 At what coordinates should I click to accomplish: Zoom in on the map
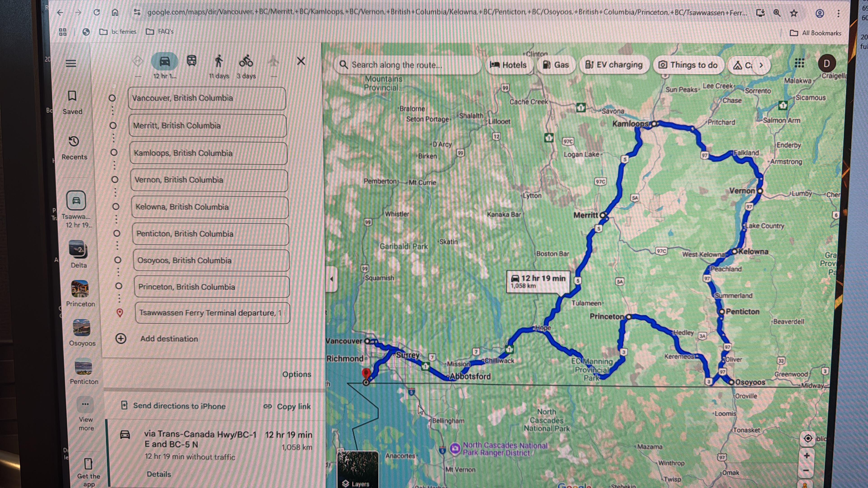tap(807, 455)
